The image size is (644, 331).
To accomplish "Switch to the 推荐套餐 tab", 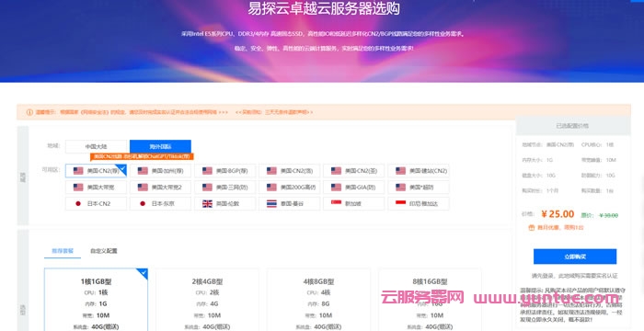I will tap(63, 250).
